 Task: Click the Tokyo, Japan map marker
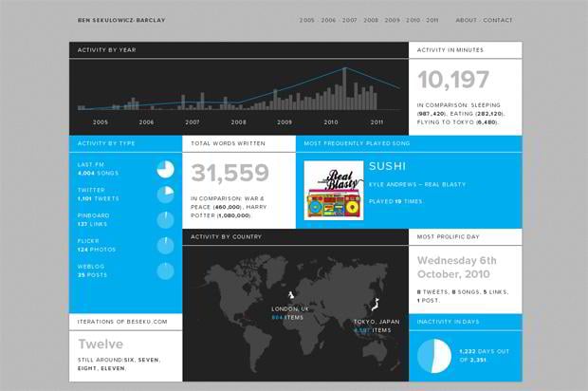[374, 306]
